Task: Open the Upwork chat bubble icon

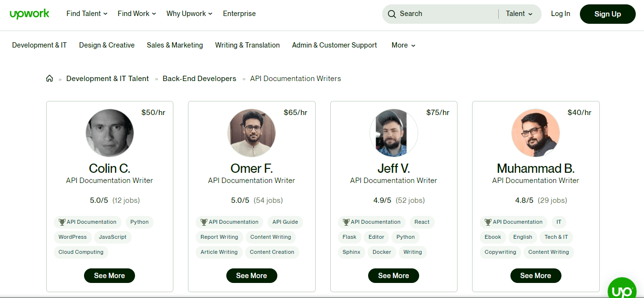Action: pos(621,290)
